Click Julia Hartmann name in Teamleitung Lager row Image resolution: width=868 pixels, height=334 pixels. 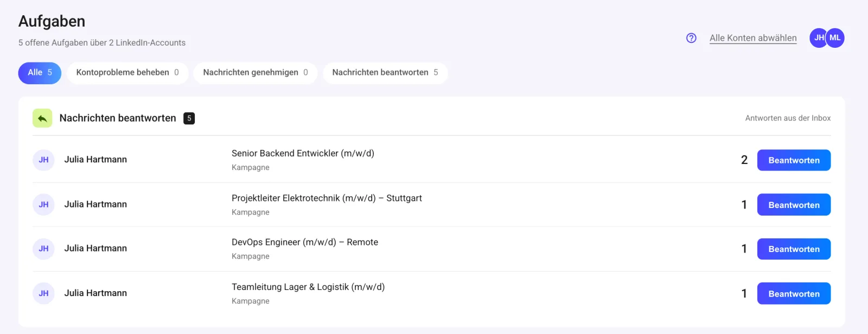click(x=95, y=293)
